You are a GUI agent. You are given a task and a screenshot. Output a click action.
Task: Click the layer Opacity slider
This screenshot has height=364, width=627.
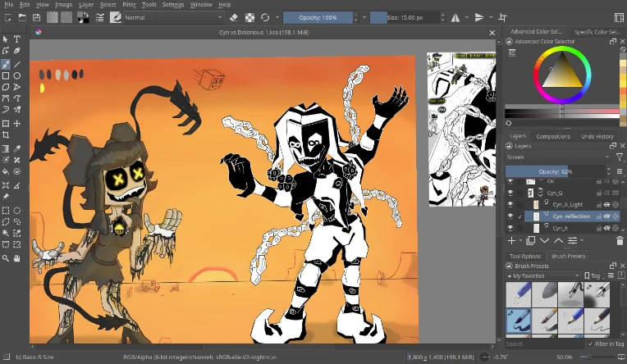[x=556, y=171]
